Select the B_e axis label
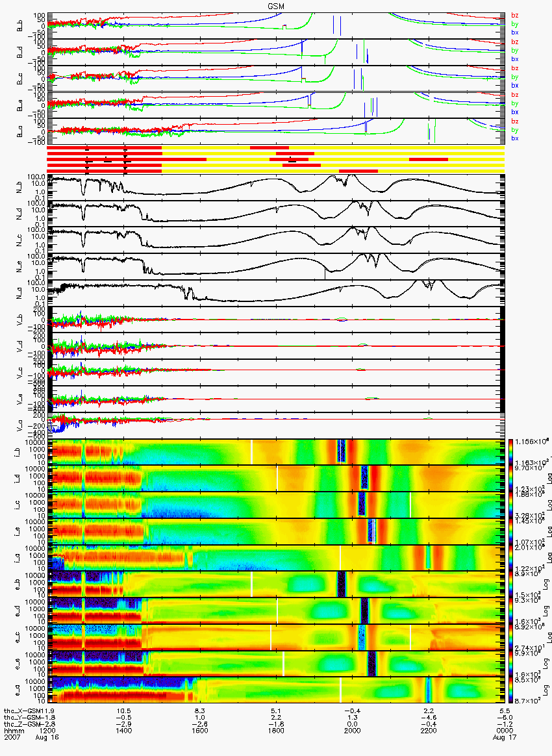This screenshot has width=552, height=756. tap(20, 105)
